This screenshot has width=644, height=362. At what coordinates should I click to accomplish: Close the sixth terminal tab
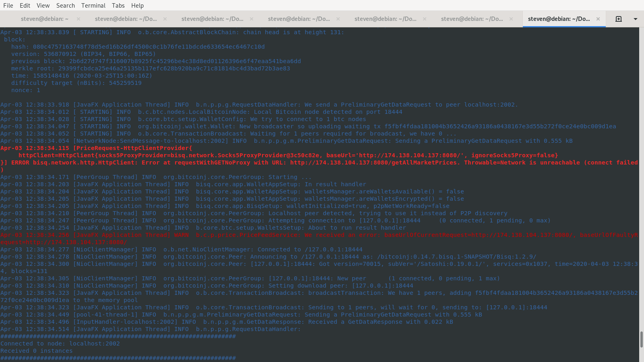pyautogui.click(x=511, y=19)
